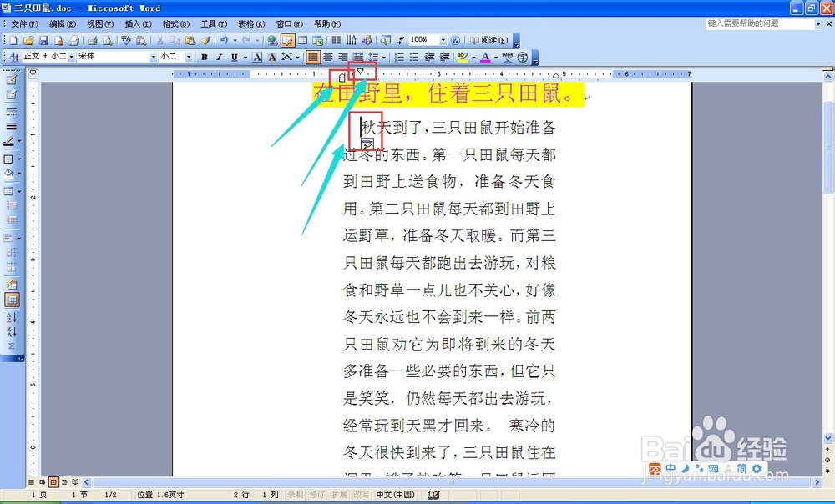Expand the line spacing dropdown arrow

click(x=383, y=57)
